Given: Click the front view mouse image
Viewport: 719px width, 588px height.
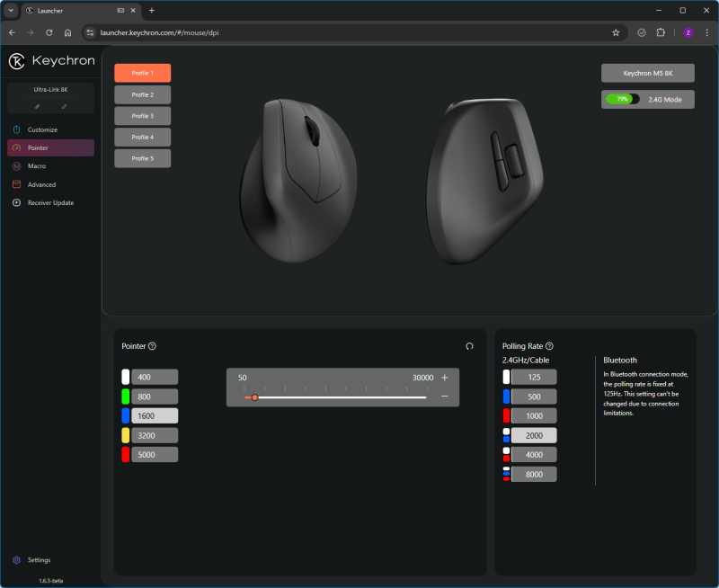Looking at the screenshot, I should [298, 180].
